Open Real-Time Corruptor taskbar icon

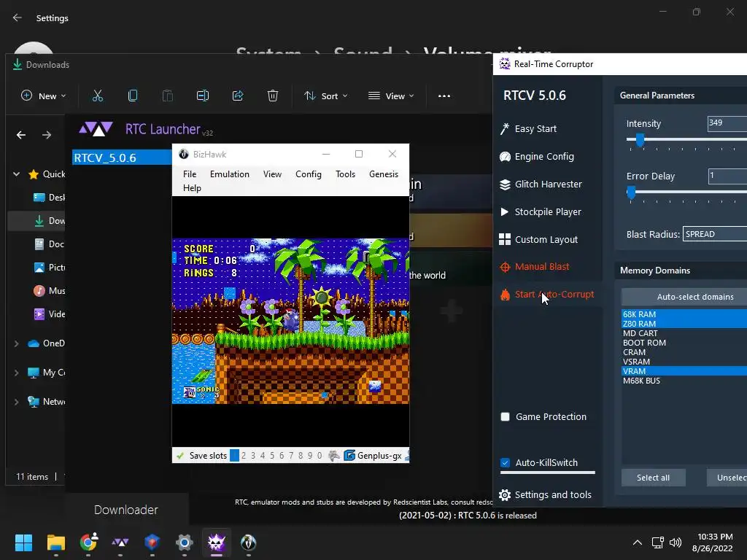(x=216, y=542)
